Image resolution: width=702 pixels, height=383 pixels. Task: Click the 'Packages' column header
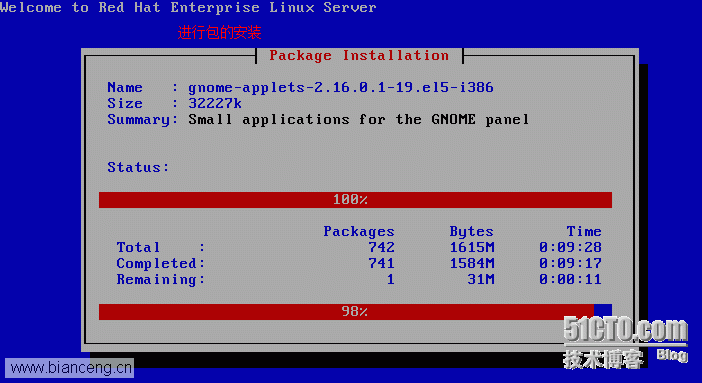coord(359,232)
